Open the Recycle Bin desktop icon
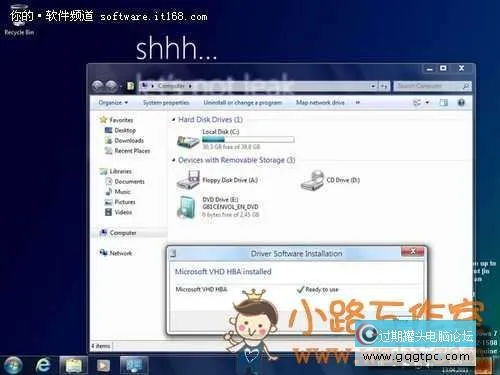This screenshot has width=500, height=375. pyautogui.click(x=19, y=19)
